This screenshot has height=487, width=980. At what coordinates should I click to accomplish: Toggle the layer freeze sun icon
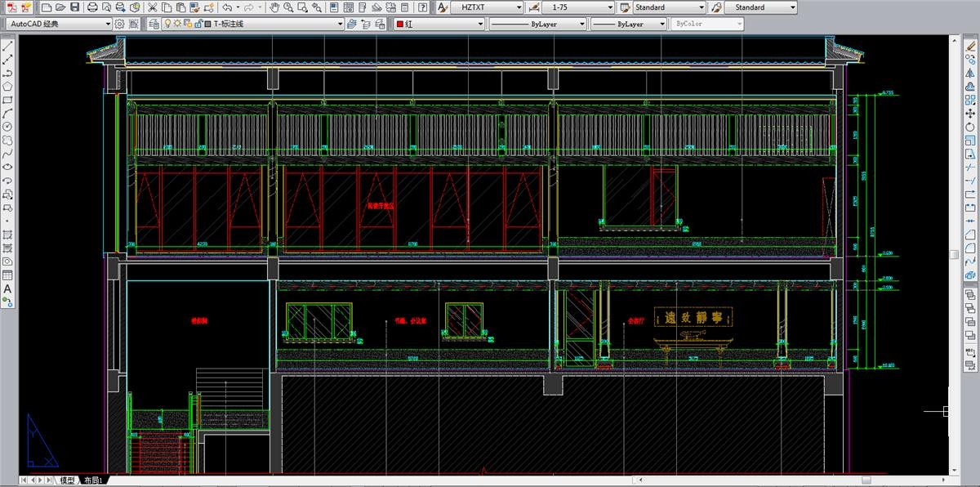click(x=177, y=25)
